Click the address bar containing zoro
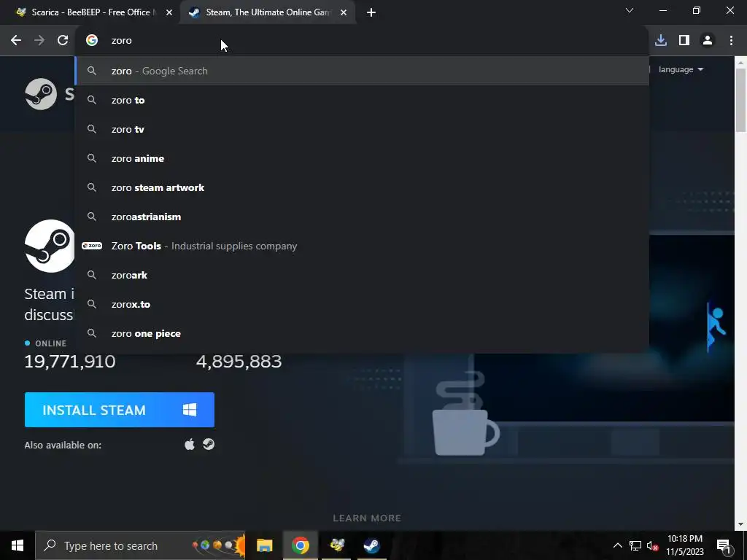 point(362,41)
